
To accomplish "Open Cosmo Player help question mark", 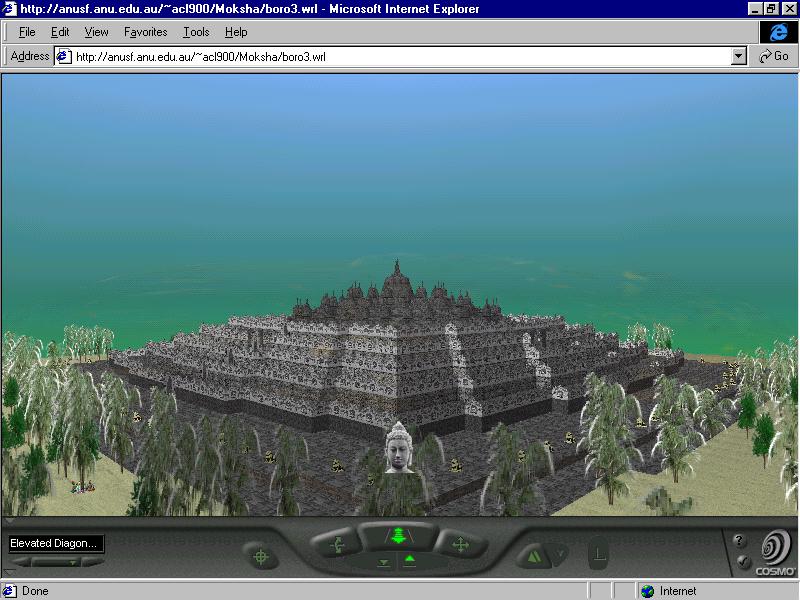I will (740, 541).
